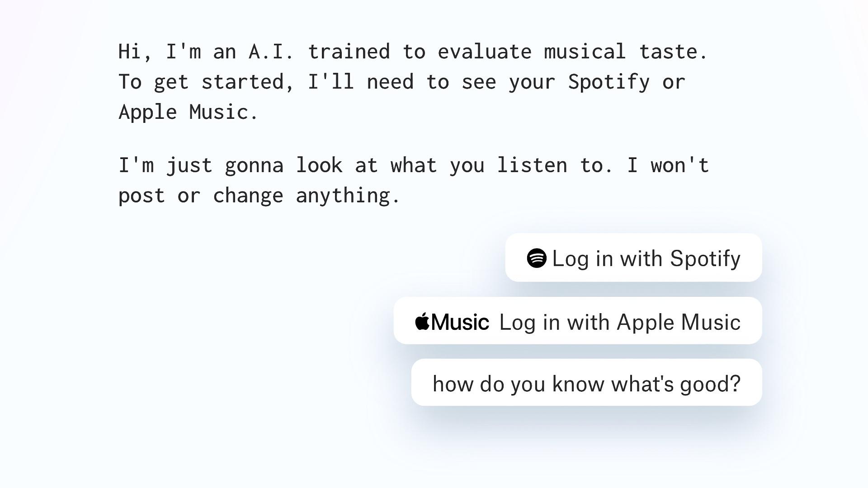868x488 pixels.
Task: Click the words "musical taste." in the greeting
Action: pyautogui.click(x=626, y=52)
